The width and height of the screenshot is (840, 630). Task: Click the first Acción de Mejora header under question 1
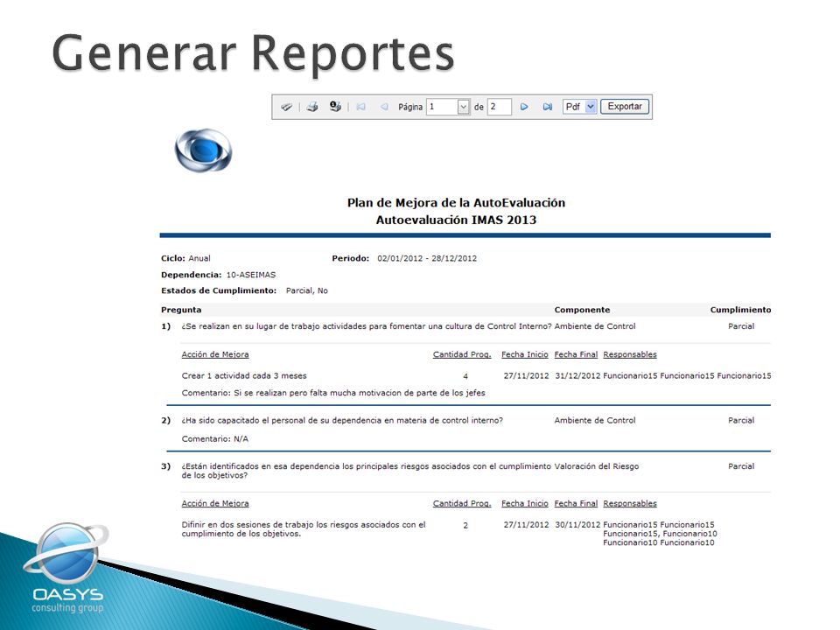point(215,354)
